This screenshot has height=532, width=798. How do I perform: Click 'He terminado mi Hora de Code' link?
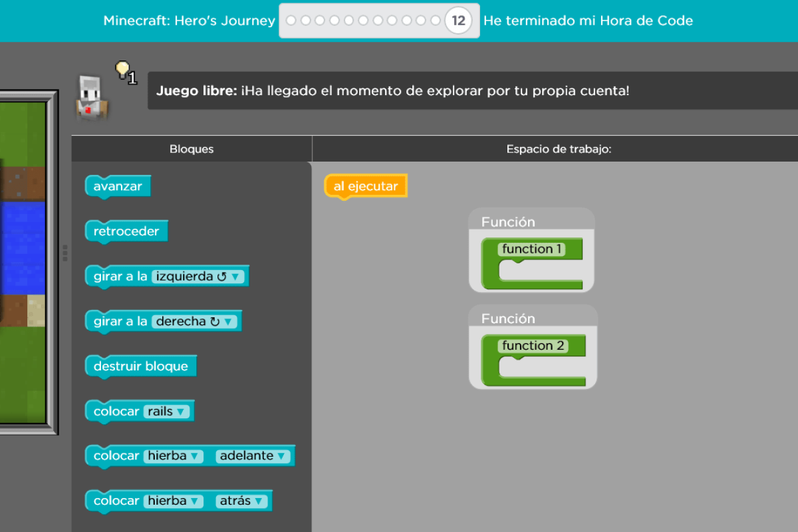coord(588,21)
